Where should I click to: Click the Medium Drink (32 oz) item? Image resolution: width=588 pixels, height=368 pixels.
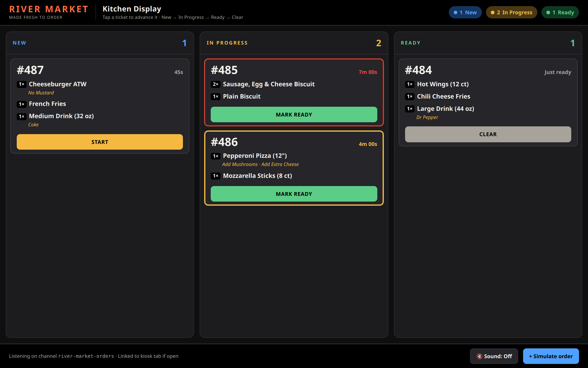point(61,116)
